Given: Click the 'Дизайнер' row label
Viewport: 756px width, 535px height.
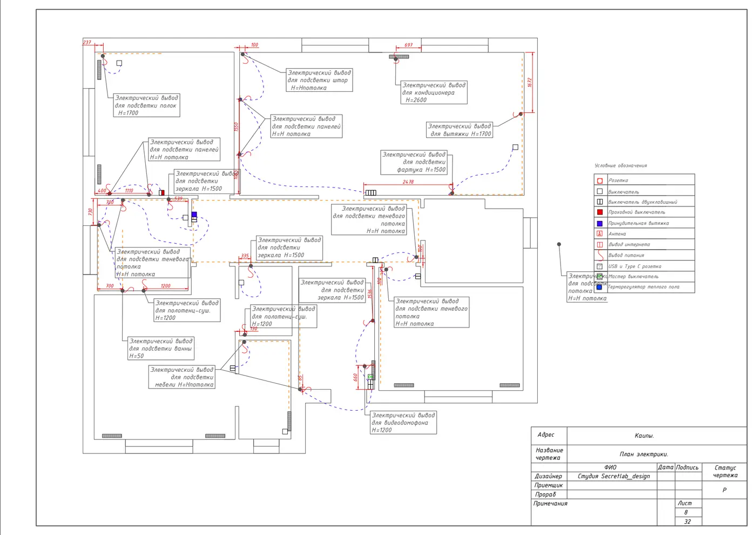Looking at the screenshot, I should pyautogui.click(x=548, y=476).
